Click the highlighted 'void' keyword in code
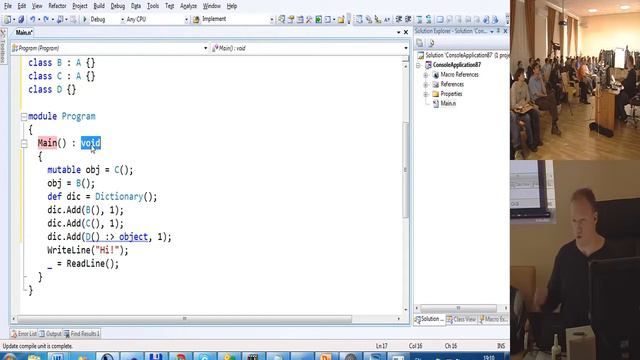This screenshot has width=640, height=360. click(91, 143)
